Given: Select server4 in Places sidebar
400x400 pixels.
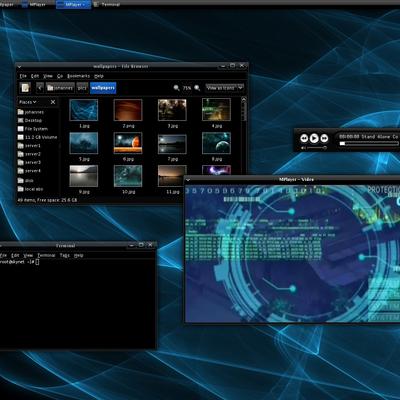Looking at the screenshot, I should point(29,171).
